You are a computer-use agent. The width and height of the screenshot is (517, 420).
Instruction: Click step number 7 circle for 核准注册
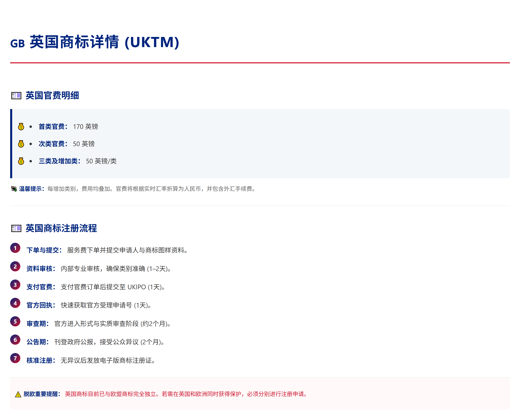click(x=15, y=358)
